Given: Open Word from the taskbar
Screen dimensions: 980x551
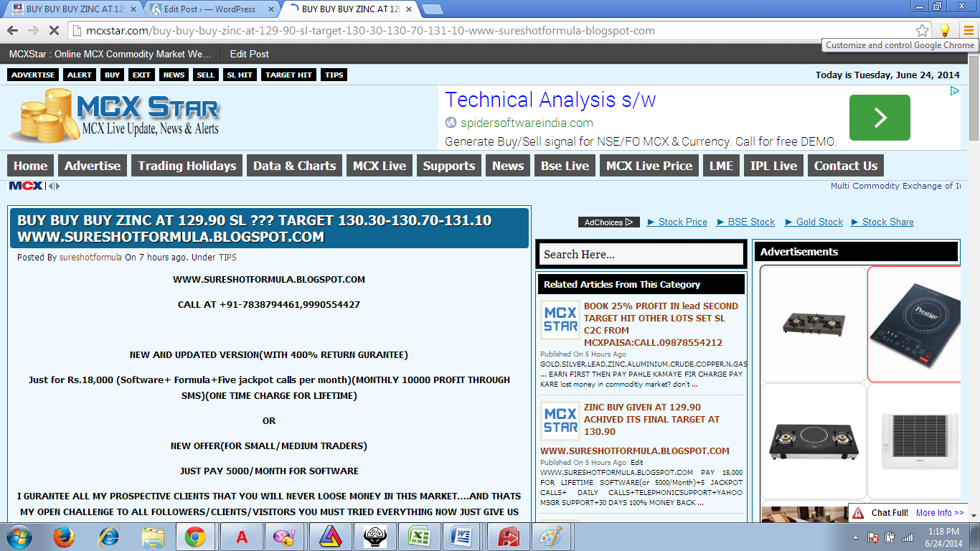Looking at the screenshot, I should (x=462, y=537).
